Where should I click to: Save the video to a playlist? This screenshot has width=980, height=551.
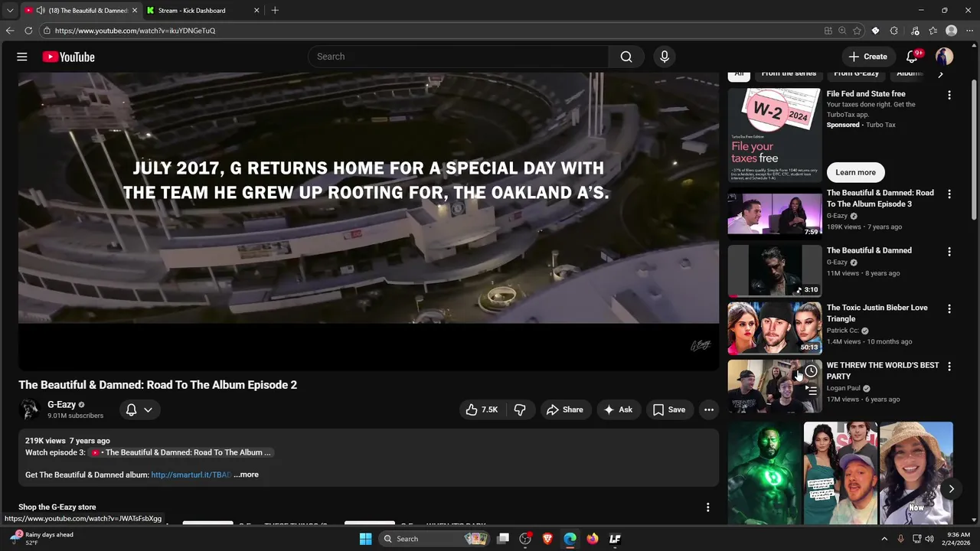(669, 409)
